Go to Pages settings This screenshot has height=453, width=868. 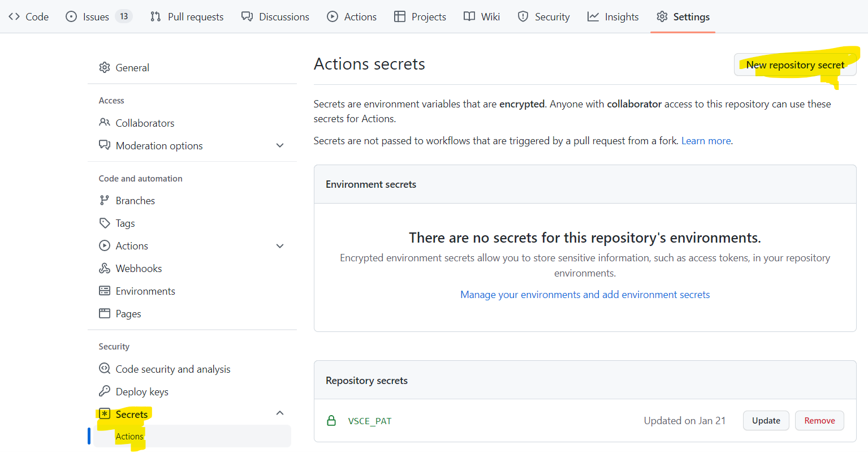[x=192, y=313]
